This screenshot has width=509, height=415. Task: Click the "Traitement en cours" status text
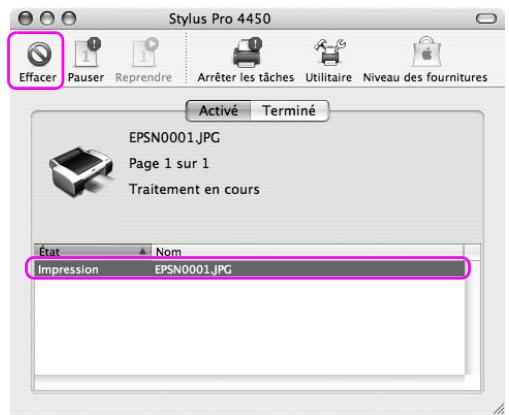pos(194,190)
